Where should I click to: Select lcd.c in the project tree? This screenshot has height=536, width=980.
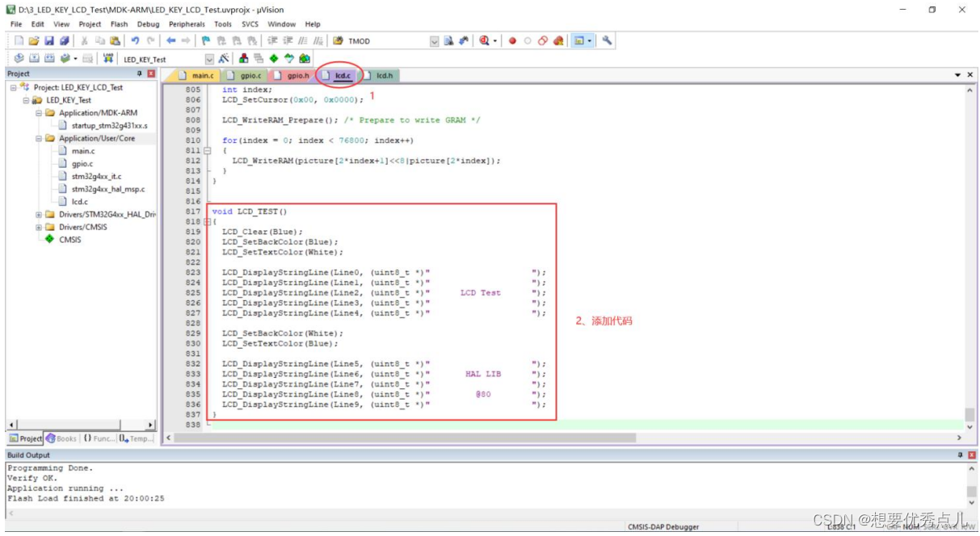(79, 202)
